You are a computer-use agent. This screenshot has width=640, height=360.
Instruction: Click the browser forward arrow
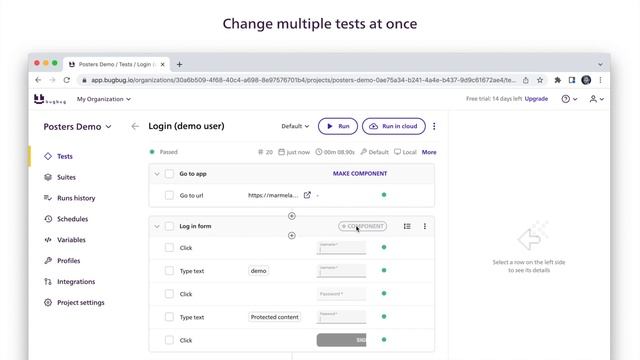(x=52, y=80)
